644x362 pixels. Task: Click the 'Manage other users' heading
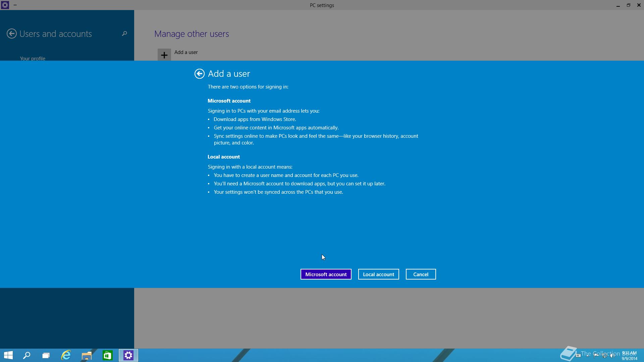[x=192, y=34]
